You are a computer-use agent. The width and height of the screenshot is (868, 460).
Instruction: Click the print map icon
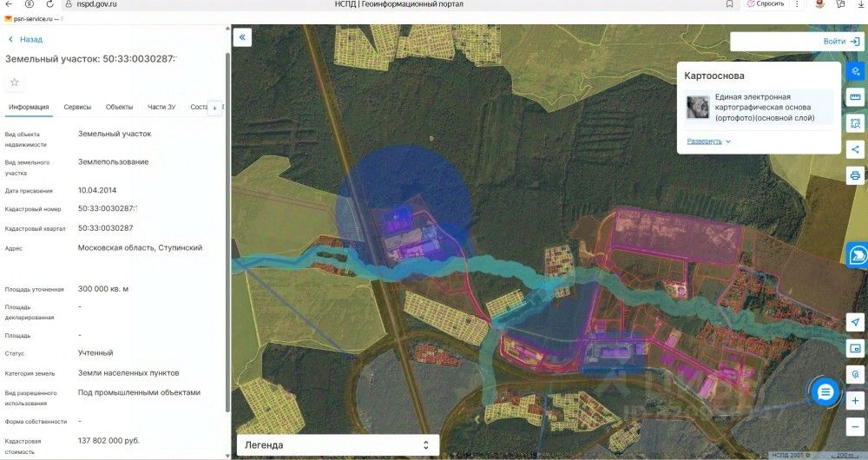tap(855, 175)
